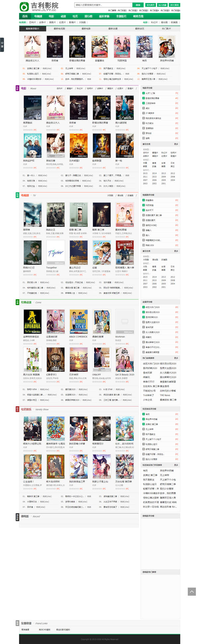
Task: Click the 加入收藏 button in header
Action: click(x=162, y=5)
